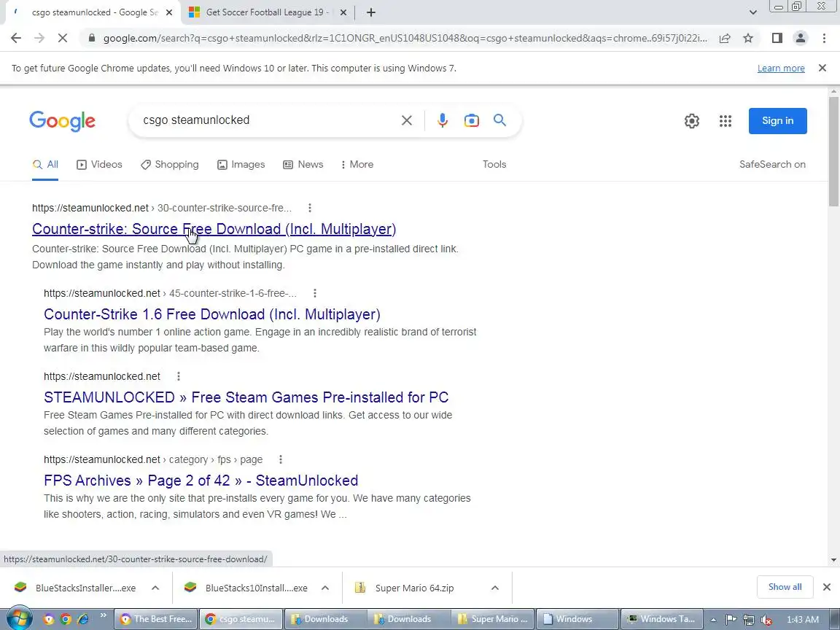Open options for steamunlocked.net home result

tap(179, 376)
